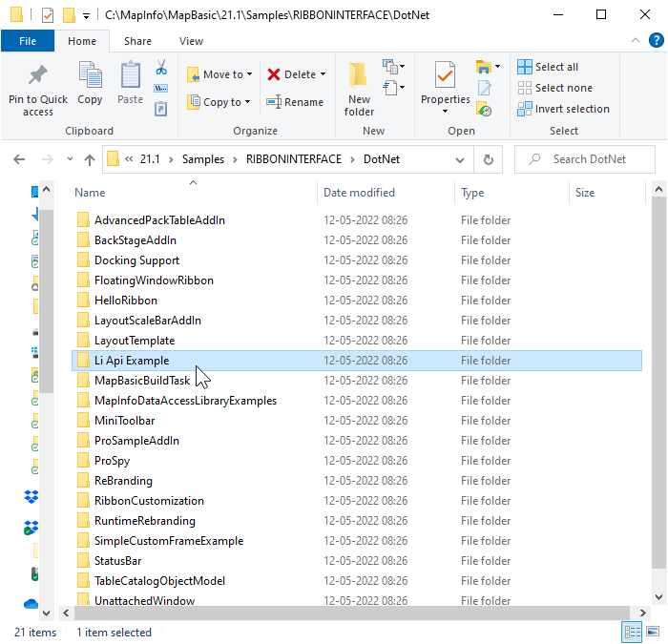This screenshot has height=644, width=668.
Task: Select the StatusBar folder
Action: 357,561
